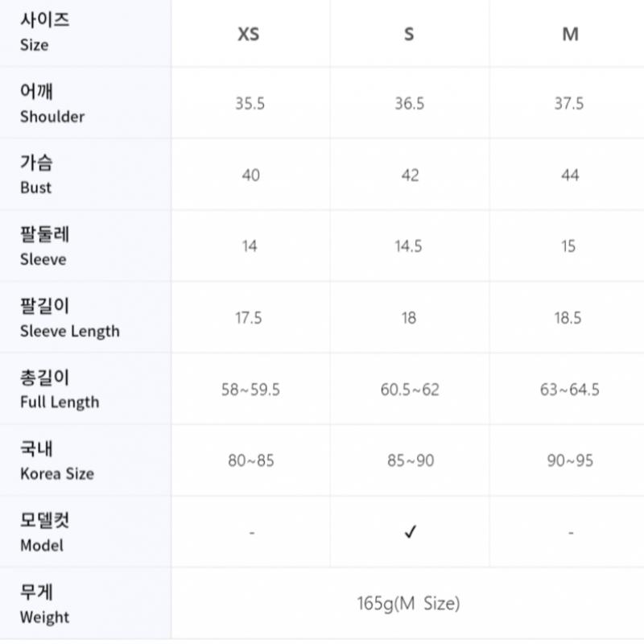Viewport: 644px width, 644px height.
Task: Select the M size column header
Action: coord(570,34)
